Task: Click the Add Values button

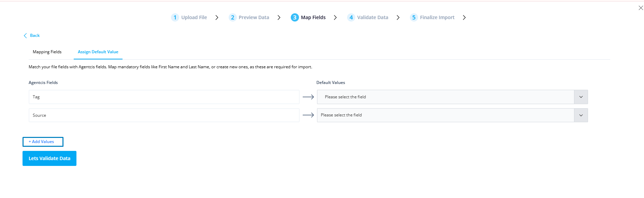Action: [43, 142]
